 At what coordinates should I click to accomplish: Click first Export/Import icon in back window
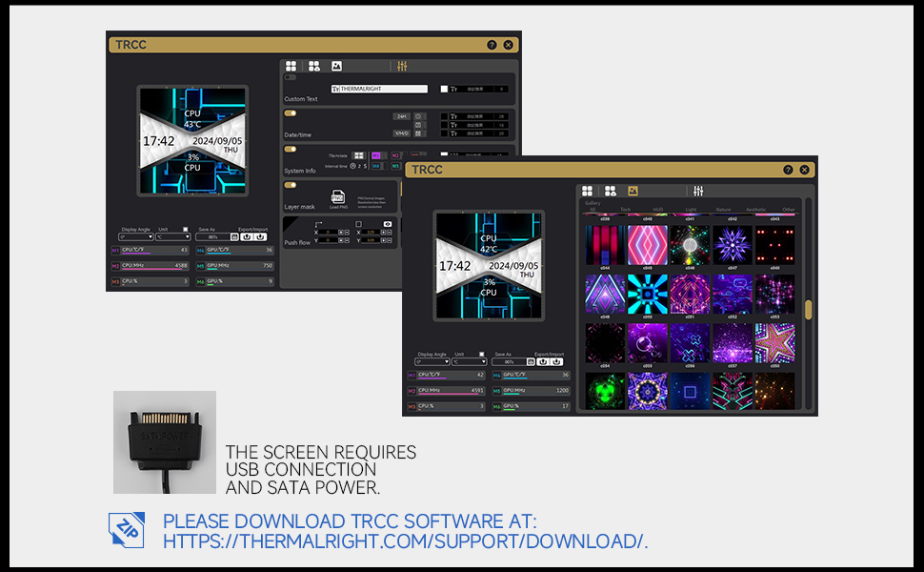(x=247, y=236)
